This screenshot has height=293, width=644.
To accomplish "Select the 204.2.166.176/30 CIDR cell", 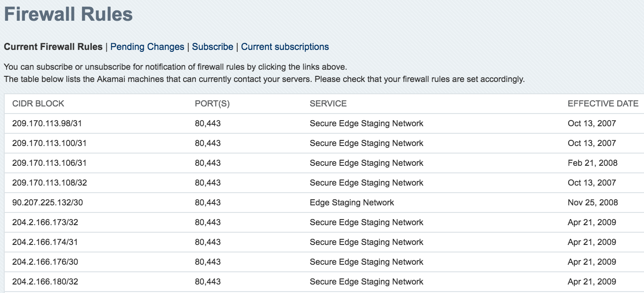I will click(45, 262).
